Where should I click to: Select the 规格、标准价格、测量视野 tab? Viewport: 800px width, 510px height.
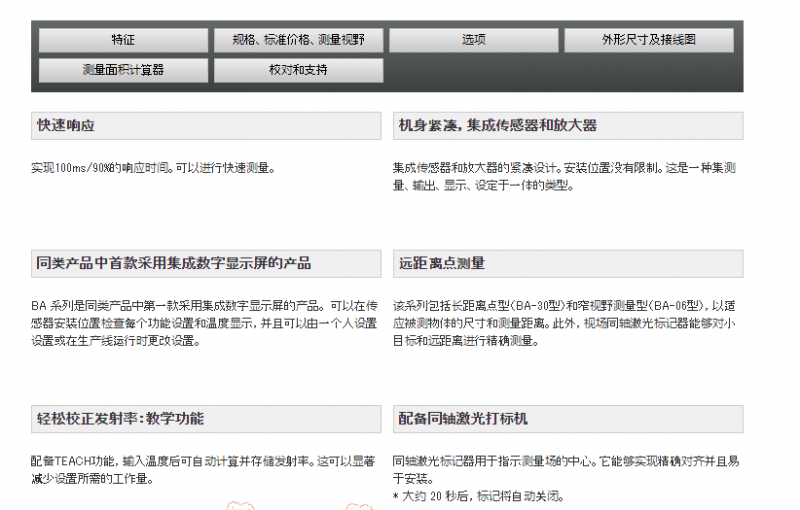coord(298,40)
